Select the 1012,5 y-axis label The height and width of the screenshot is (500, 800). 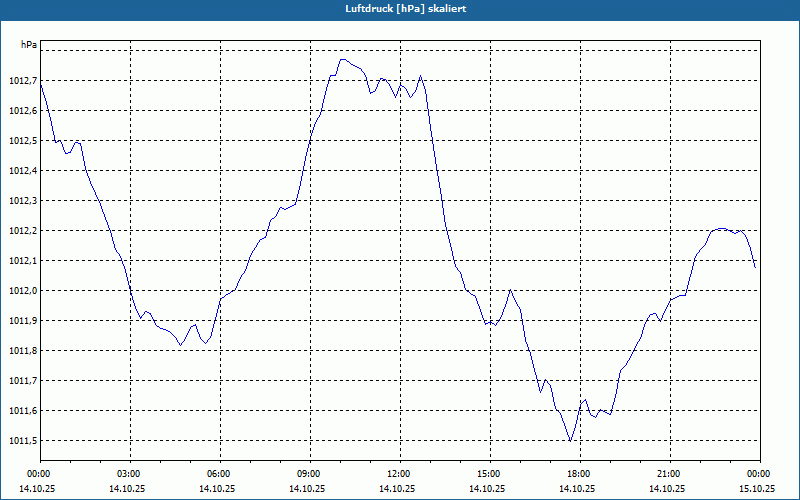[23, 141]
